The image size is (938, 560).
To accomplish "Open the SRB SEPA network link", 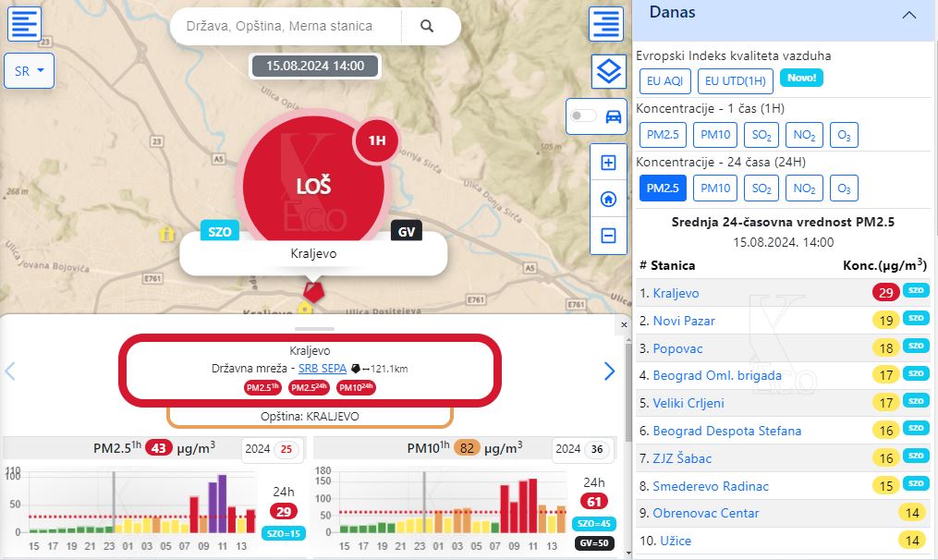I will [322, 368].
